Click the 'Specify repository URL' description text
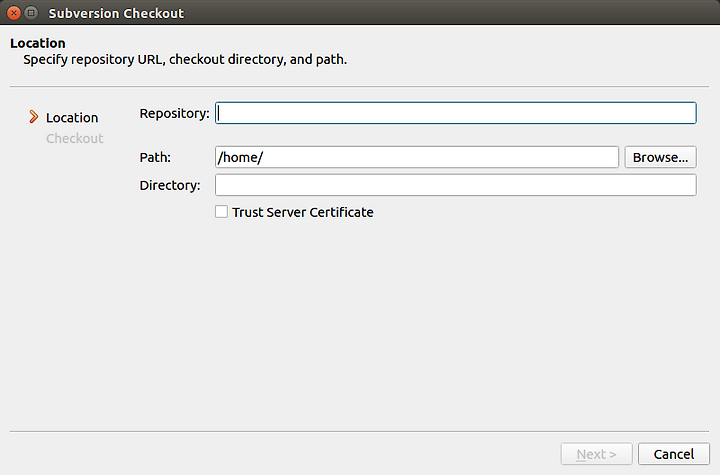The height and width of the screenshot is (475, 720). coord(185,60)
